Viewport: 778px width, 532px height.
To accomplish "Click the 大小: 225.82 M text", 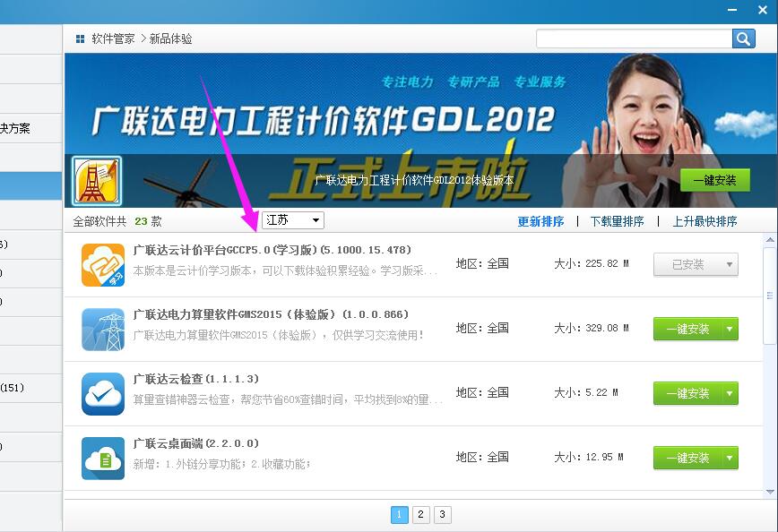I will [592, 264].
